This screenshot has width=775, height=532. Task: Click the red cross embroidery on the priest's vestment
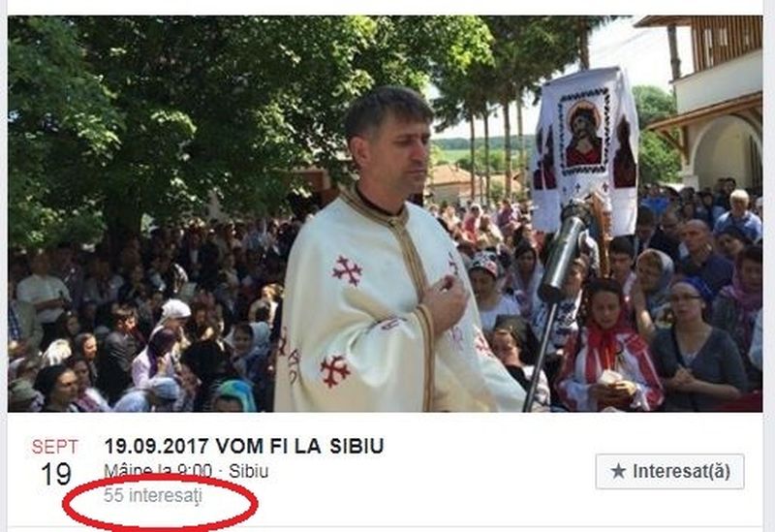click(x=348, y=270)
